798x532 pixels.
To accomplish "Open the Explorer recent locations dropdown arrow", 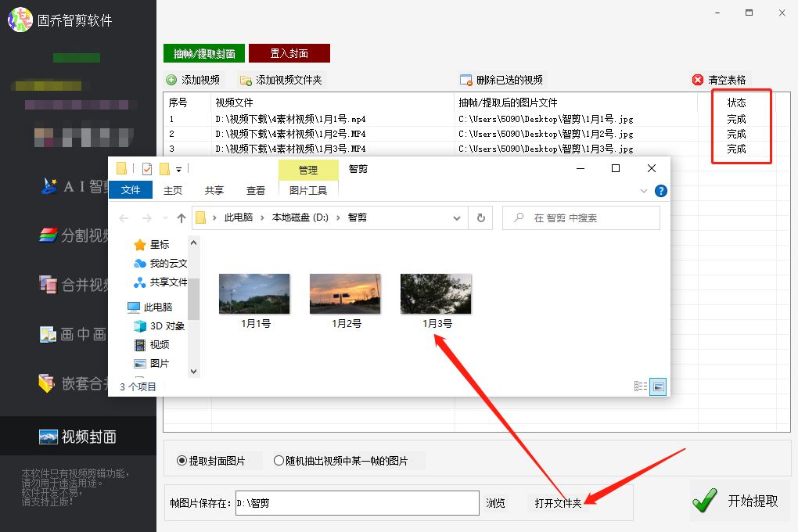I will (x=165, y=218).
